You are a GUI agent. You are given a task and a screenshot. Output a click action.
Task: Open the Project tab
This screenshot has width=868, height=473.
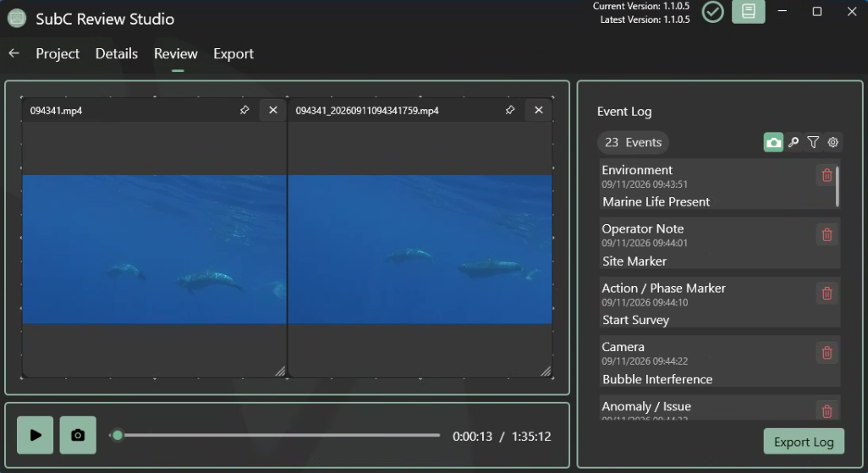click(58, 53)
